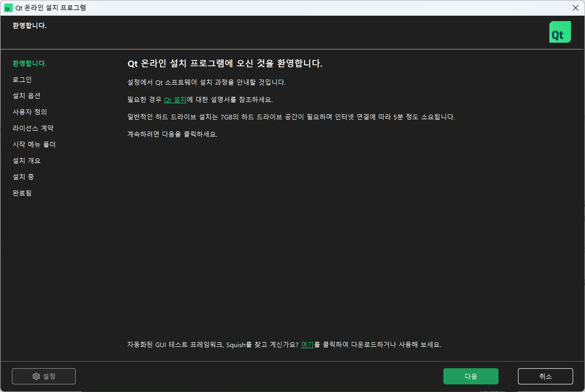
Task: Select the 로그인 step in the sidebar
Action: pos(23,79)
